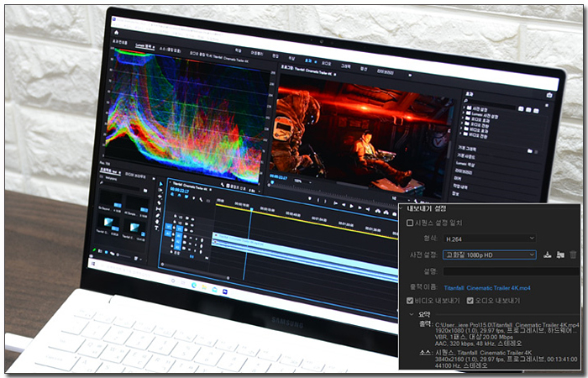588x378 pixels.
Task: Click the Titanfall Cinematic Trailer 4K.mp4 output name
Action: click(x=487, y=288)
